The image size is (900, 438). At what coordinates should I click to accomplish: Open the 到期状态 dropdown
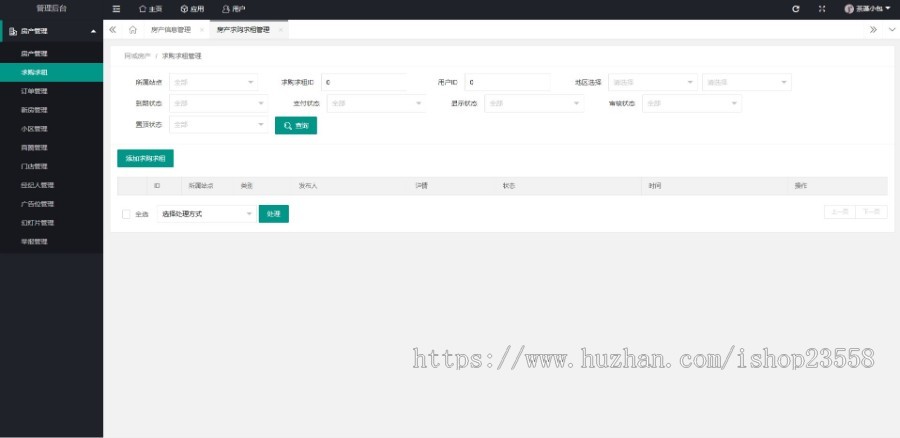(219, 103)
